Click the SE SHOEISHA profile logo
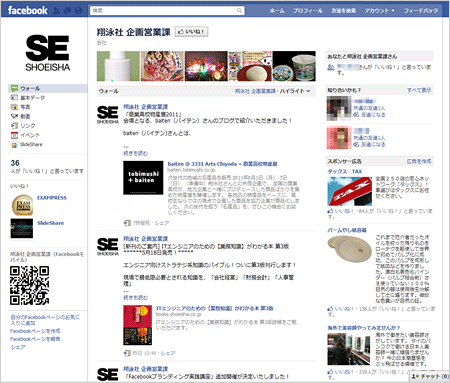The width and height of the screenshot is (450, 383). point(48,53)
